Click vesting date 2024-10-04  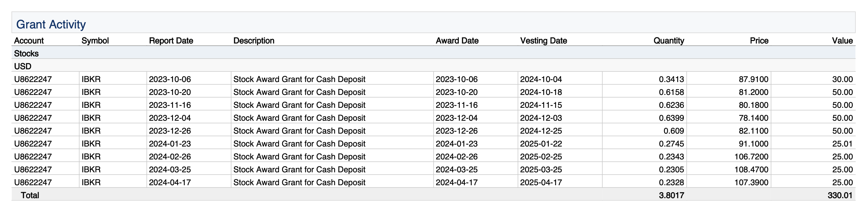(541, 79)
